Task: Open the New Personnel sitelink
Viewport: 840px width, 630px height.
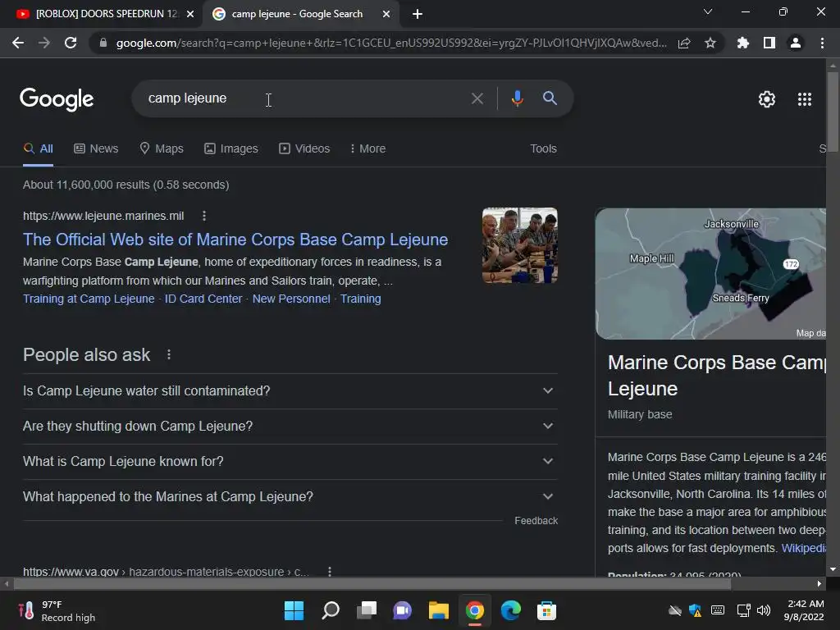Action: click(291, 299)
